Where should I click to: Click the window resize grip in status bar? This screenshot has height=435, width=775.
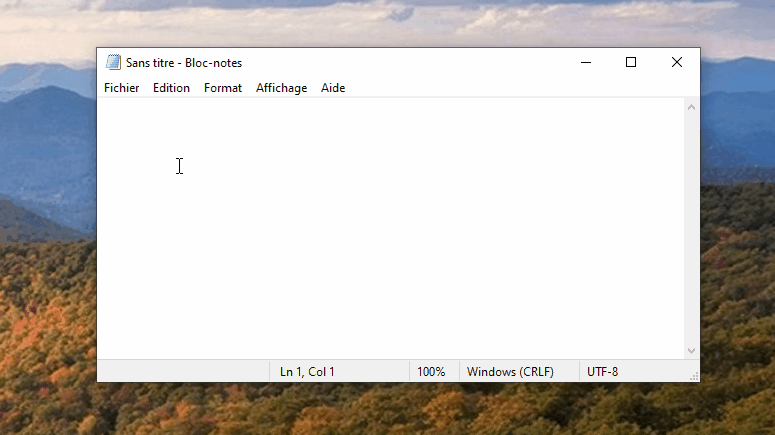694,377
